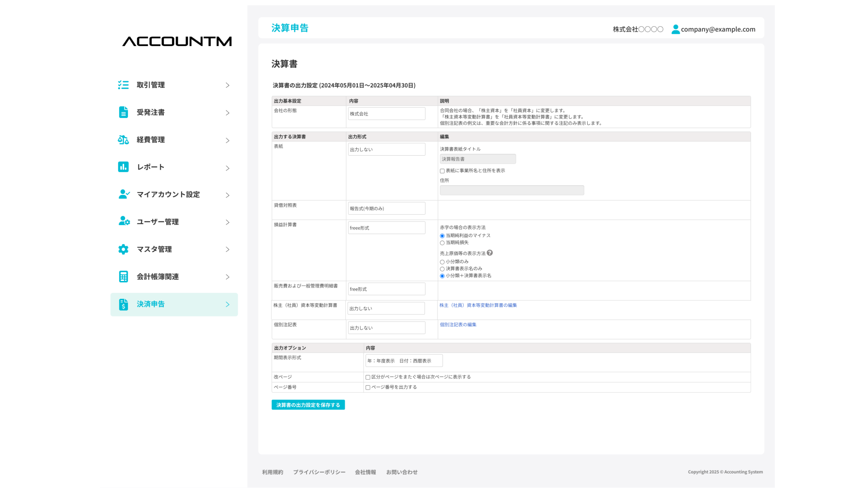Click help icon beside 売上原価等の表示方法

490,253
